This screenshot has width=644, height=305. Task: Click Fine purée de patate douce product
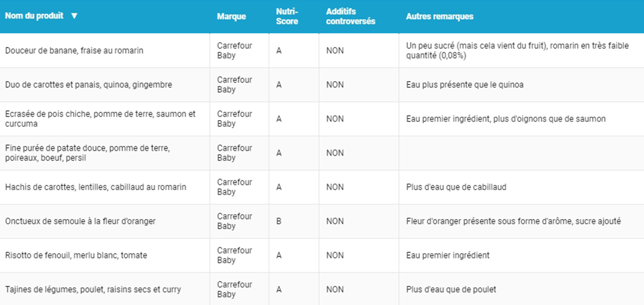tap(87, 153)
